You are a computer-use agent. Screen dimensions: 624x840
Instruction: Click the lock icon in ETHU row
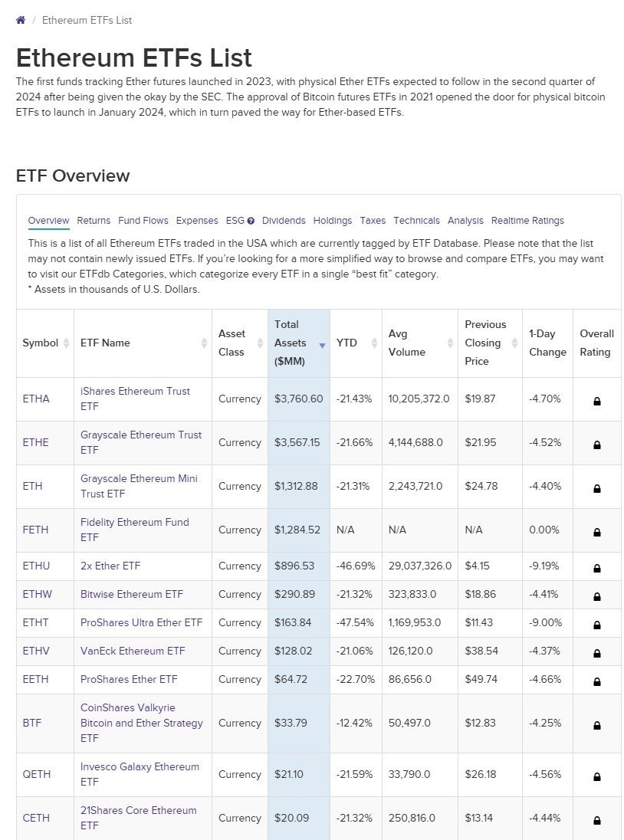pyautogui.click(x=597, y=567)
